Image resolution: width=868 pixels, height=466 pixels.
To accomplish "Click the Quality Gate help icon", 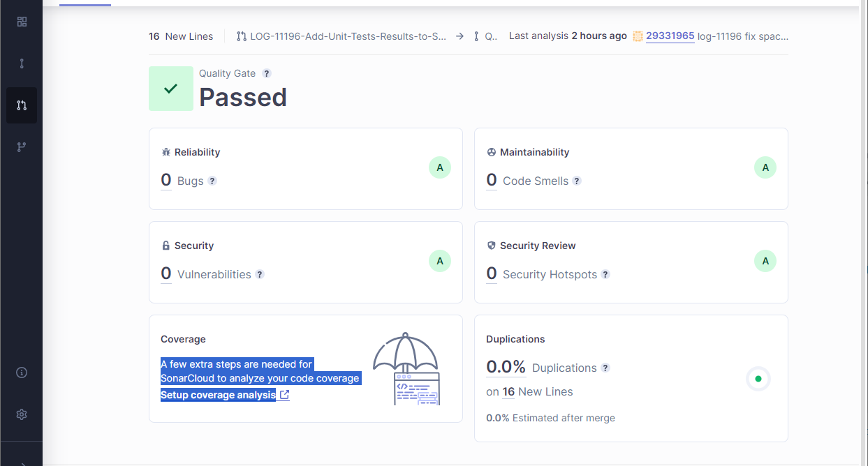I will 267,74.
